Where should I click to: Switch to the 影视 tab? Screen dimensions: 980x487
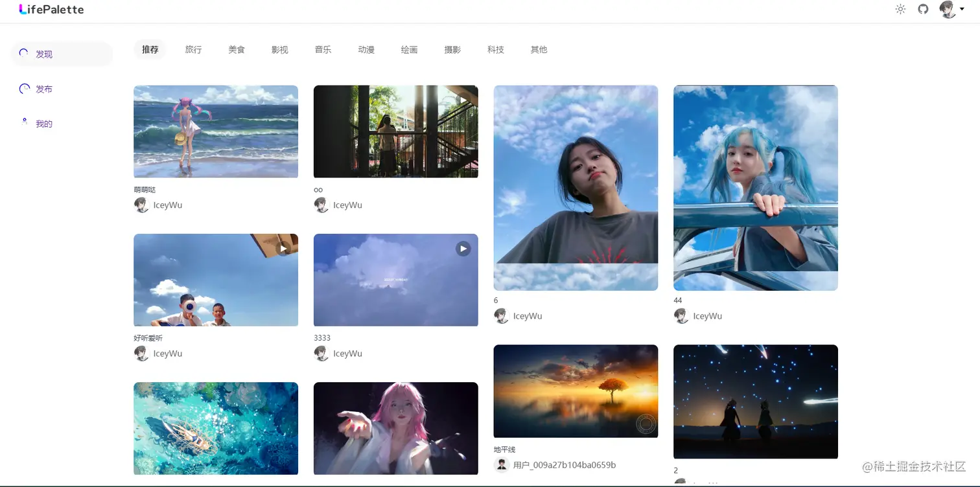tap(280, 49)
